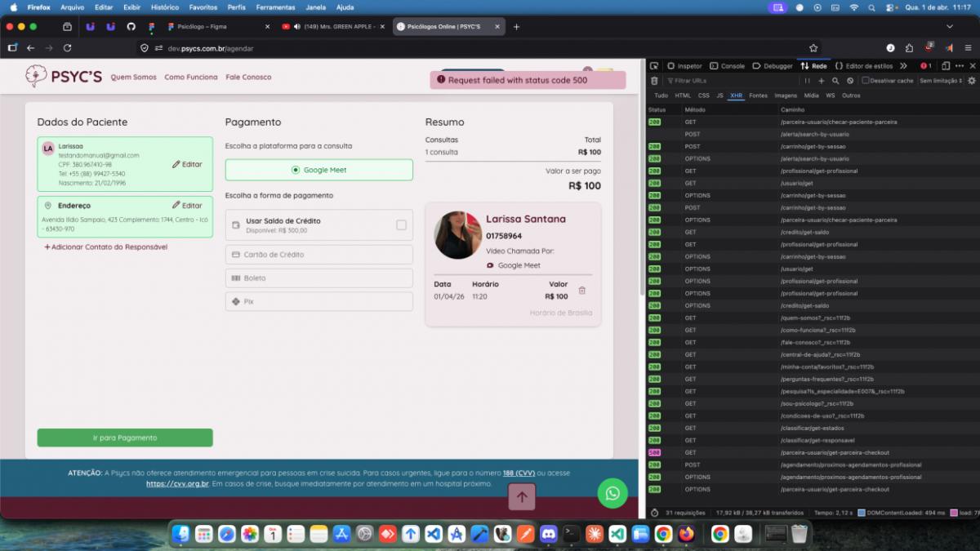The width and height of the screenshot is (980, 551).
Task: Open the network search magnifier icon
Action: pos(835,81)
